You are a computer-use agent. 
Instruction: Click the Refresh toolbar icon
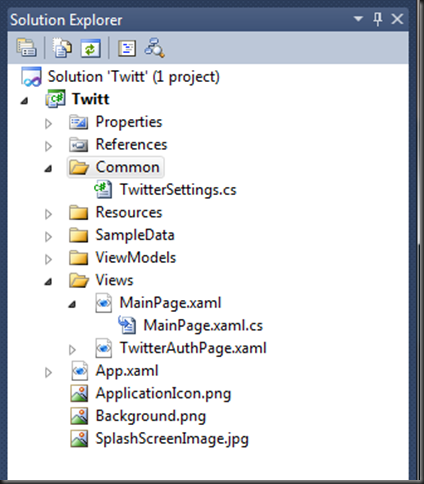pos(91,48)
